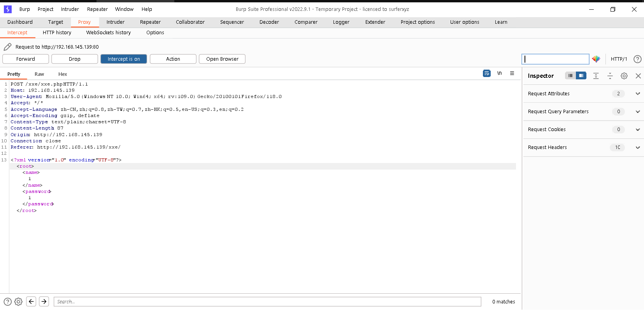The image size is (644, 310).
Task: Click the Host header line
Action: click(43, 90)
